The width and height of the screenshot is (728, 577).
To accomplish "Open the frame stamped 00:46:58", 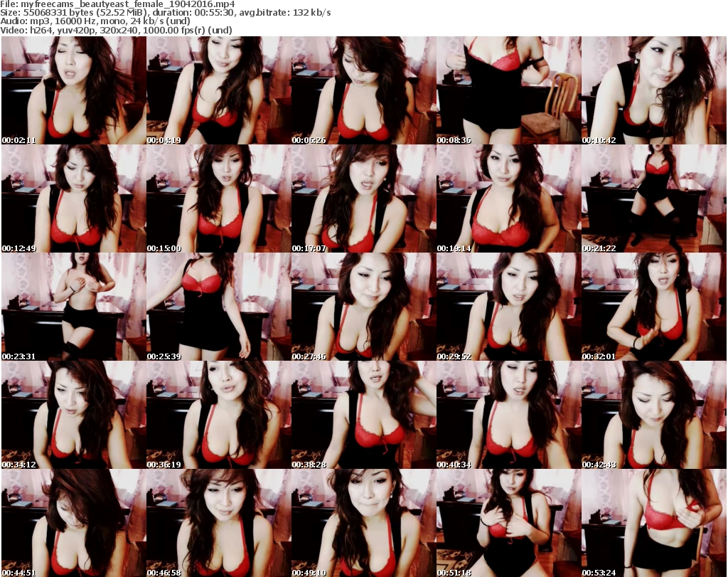I will 219,523.
